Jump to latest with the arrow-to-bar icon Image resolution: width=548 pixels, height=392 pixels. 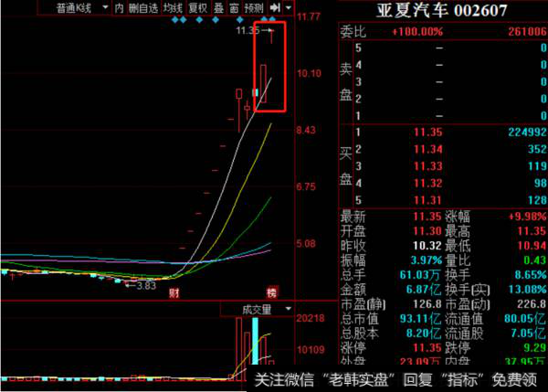(276, 7)
